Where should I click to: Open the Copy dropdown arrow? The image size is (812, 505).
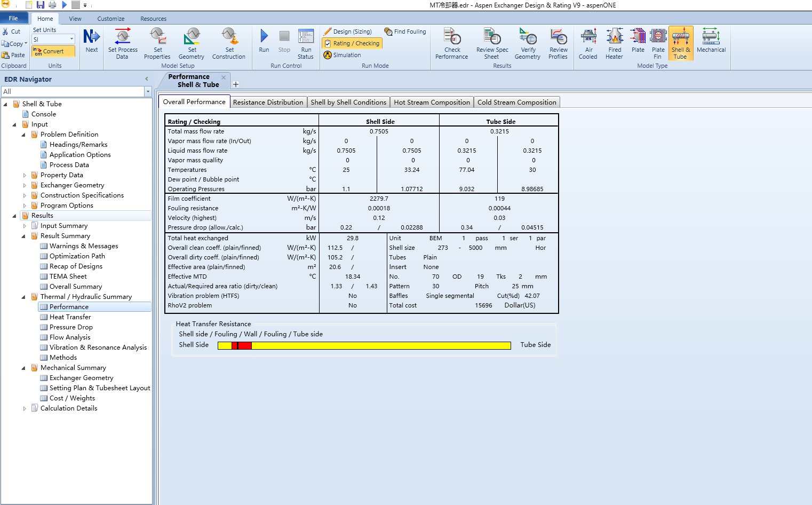coord(26,43)
